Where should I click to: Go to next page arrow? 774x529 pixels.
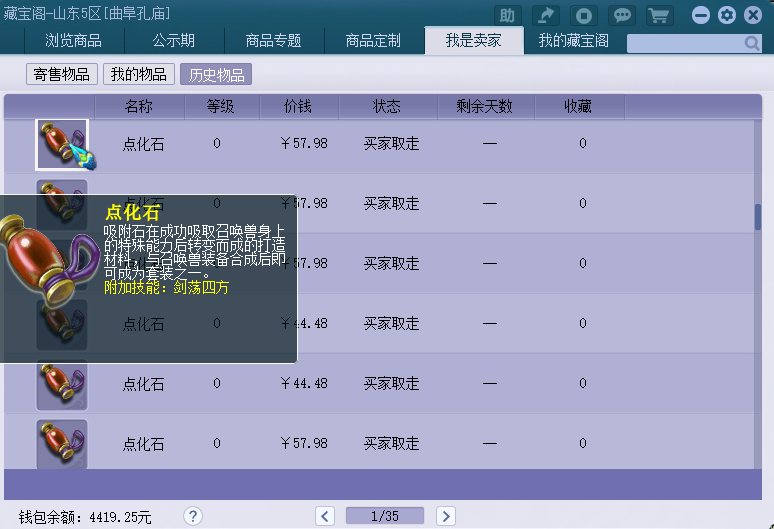(x=445, y=516)
